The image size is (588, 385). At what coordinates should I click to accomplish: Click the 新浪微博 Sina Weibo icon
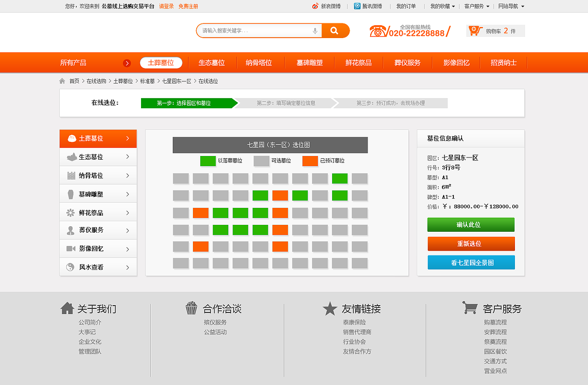[x=315, y=6]
